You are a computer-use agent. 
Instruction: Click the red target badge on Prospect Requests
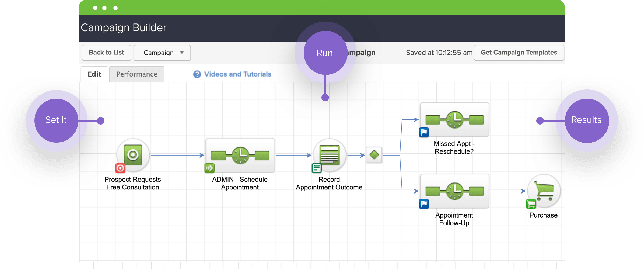click(x=120, y=168)
